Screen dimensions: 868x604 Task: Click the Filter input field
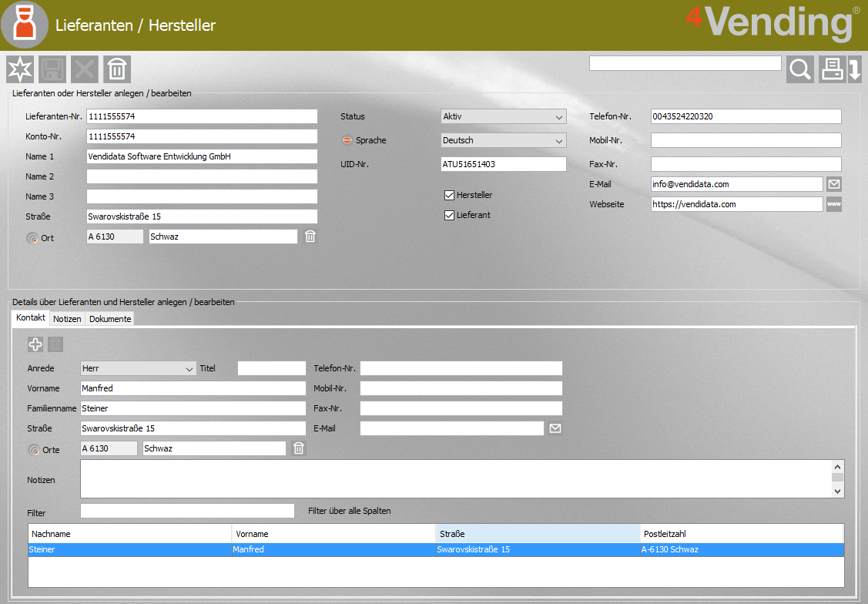tap(187, 511)
